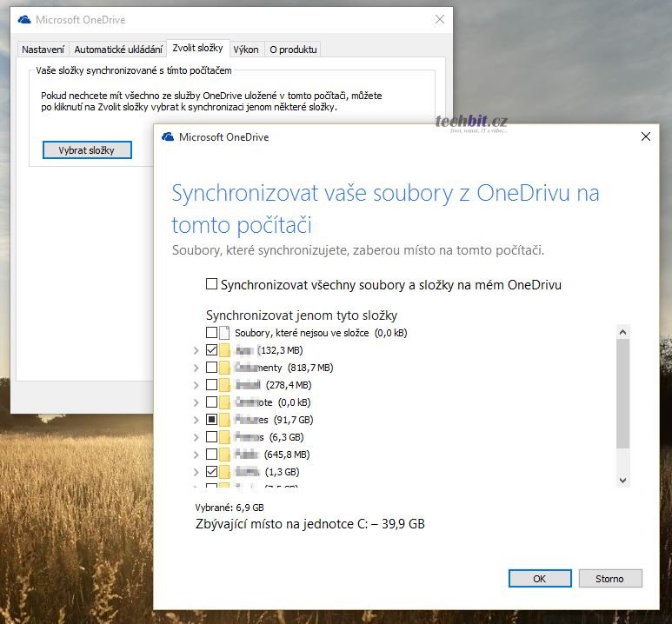Uncheck the 132,3 MB folder checkbox
The width and height of the screenshot is (672, 624).
tap(211, 350)
